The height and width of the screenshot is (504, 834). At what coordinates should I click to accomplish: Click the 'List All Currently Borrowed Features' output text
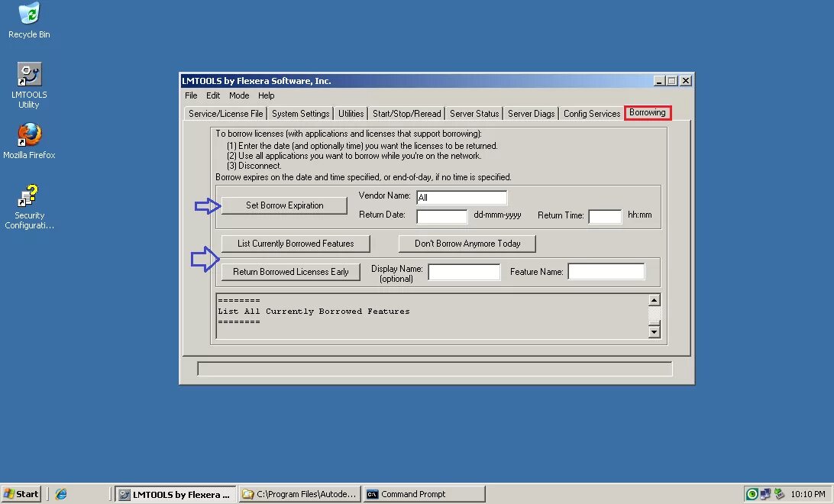click(x=314, y=312)
